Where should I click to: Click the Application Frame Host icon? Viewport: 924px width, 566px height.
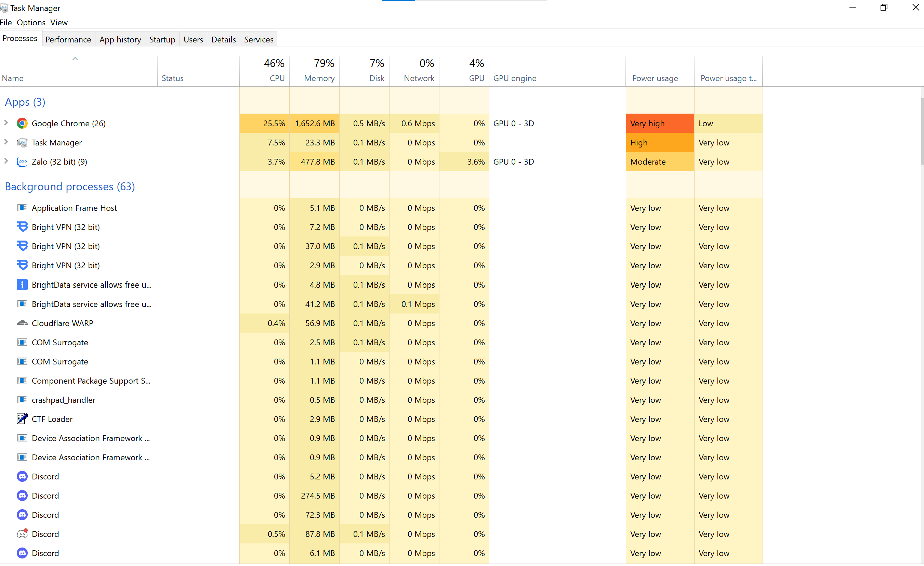(x=22, y=208)
